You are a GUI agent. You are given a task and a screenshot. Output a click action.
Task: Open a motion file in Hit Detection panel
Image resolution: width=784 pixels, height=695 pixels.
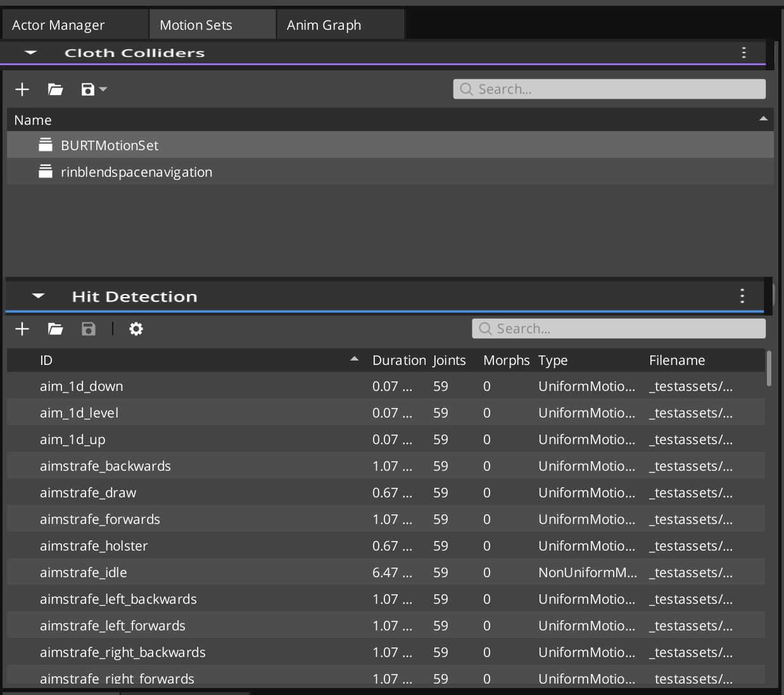click(x=55, y=328)
